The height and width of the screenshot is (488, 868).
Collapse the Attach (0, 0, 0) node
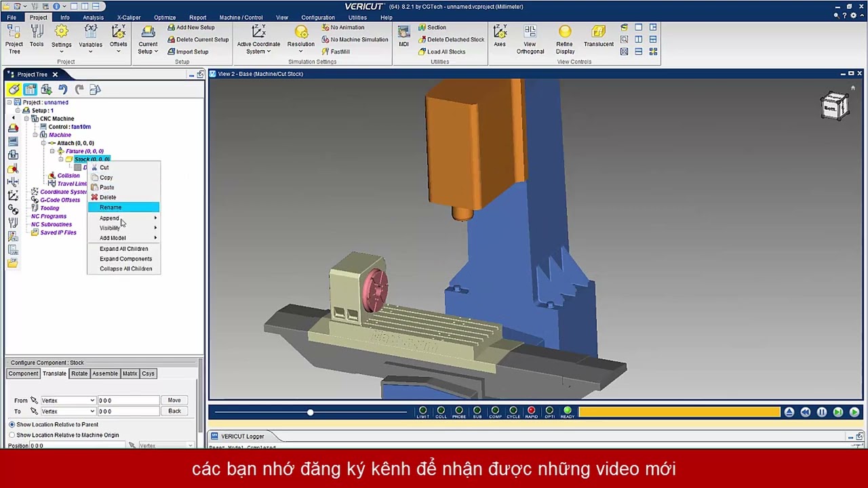coord(43,143)
